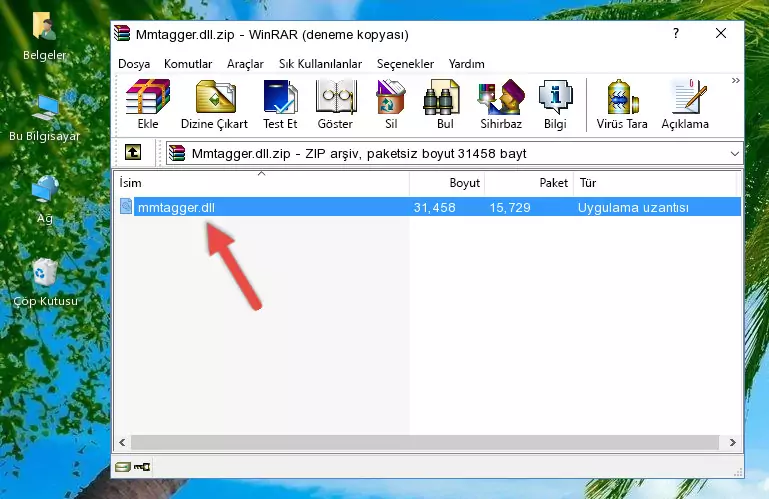Run Test Et on the archive
This screenshot has height=499, width=769.
(280, 104)
